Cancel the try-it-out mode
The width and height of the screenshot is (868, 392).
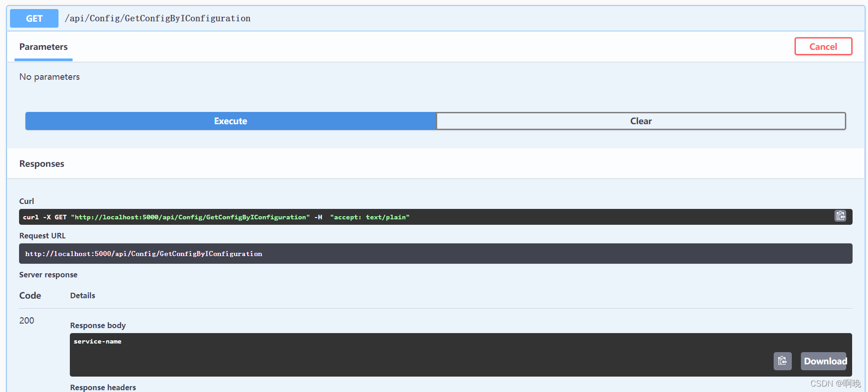click(823, 46)
